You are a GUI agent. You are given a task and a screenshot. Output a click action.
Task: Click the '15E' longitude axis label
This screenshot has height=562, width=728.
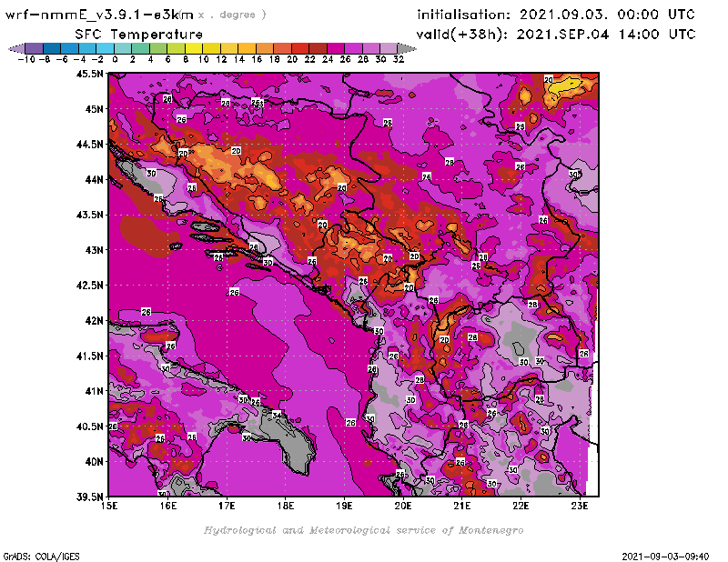click(109, 506)
